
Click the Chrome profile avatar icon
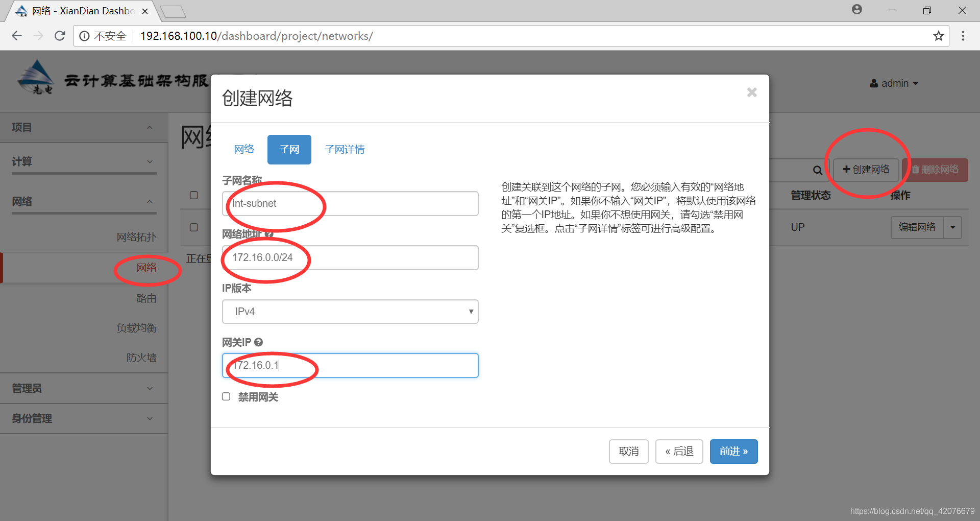point(857,9)
